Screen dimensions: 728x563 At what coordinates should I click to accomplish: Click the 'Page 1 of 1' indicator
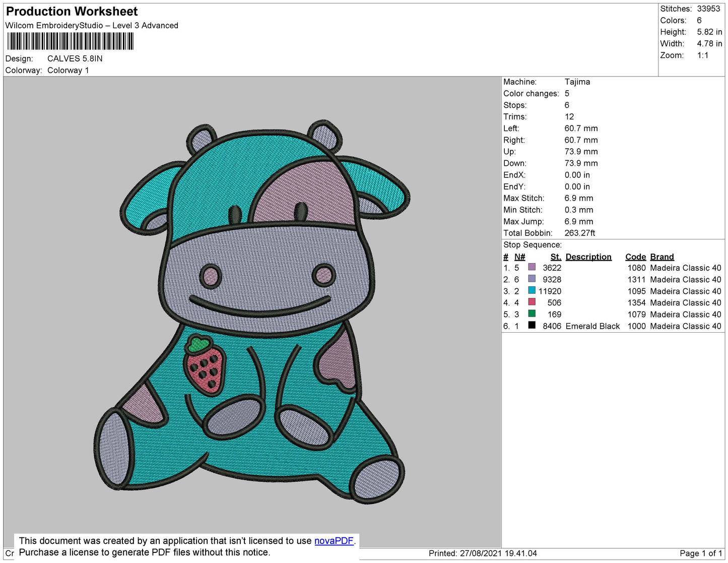pyautogui.click(x=701, y=553)
